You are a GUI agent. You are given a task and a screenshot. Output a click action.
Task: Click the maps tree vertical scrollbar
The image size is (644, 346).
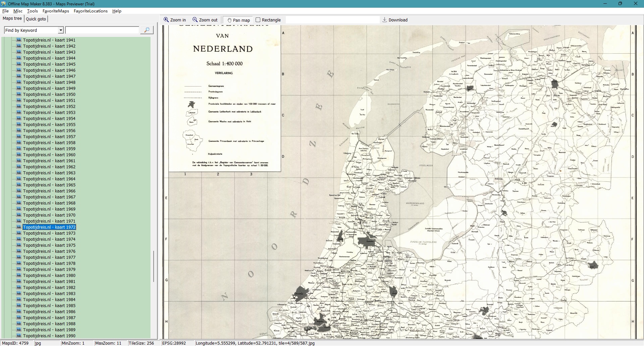[154, 266]
